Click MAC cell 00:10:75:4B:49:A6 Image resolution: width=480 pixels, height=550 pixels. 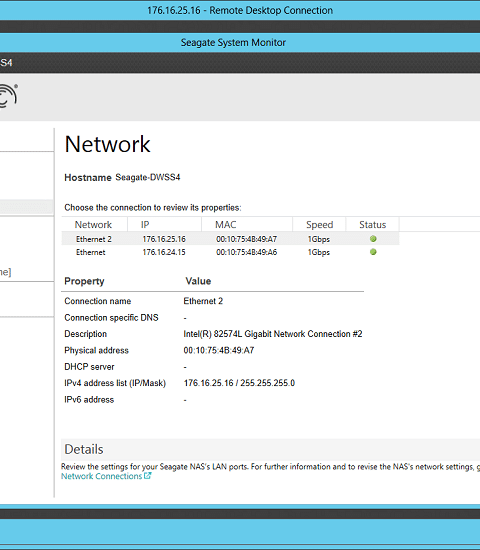point(246,252)
